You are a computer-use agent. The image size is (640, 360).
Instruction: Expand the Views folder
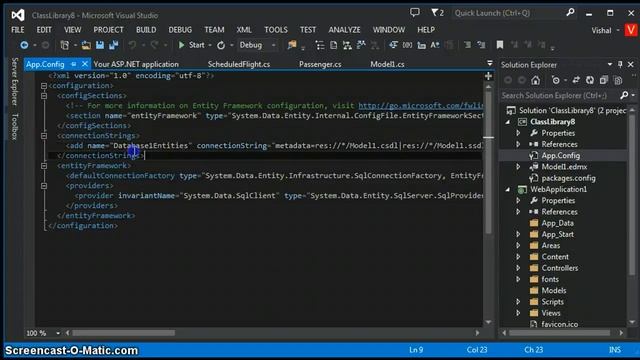(518, 313)
